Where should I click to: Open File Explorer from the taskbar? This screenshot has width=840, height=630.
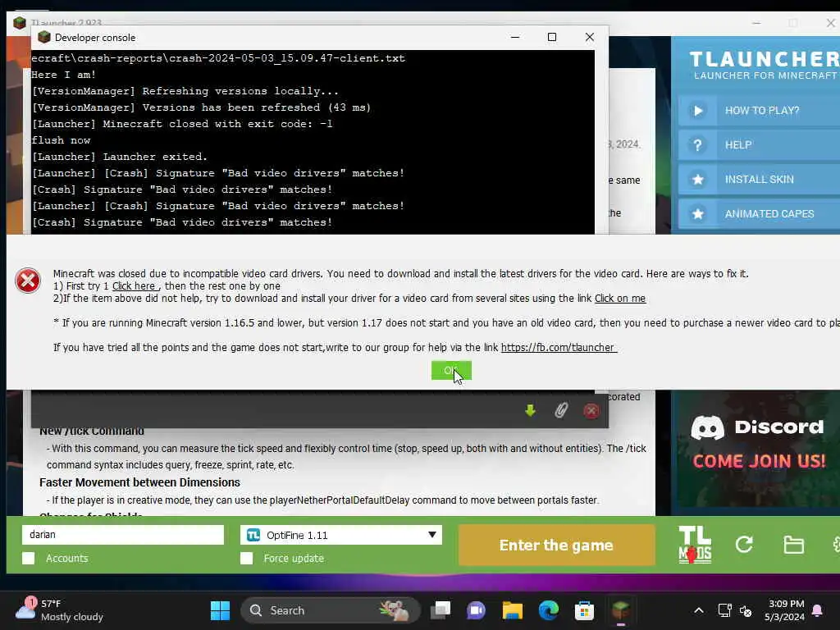(x=512, y=610)
